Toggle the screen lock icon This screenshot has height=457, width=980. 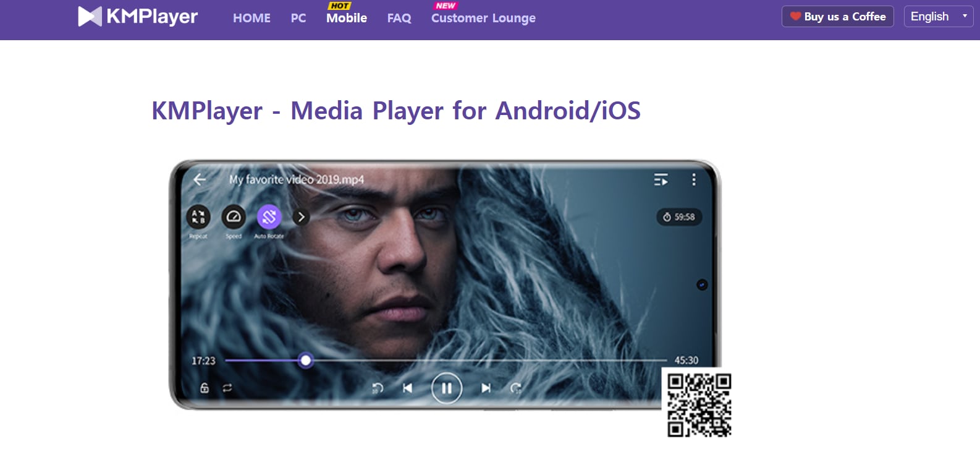(205, 388)
